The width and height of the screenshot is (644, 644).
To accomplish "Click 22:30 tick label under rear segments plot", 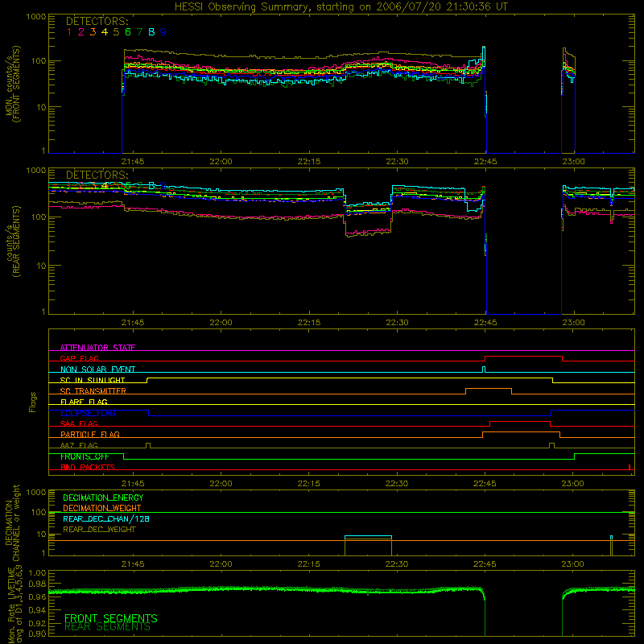I will 397,323.
